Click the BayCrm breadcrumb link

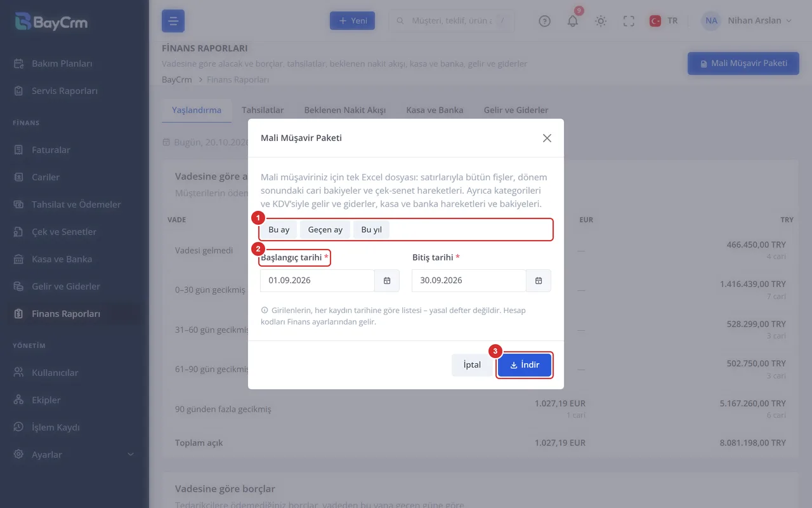click(177, 79)
